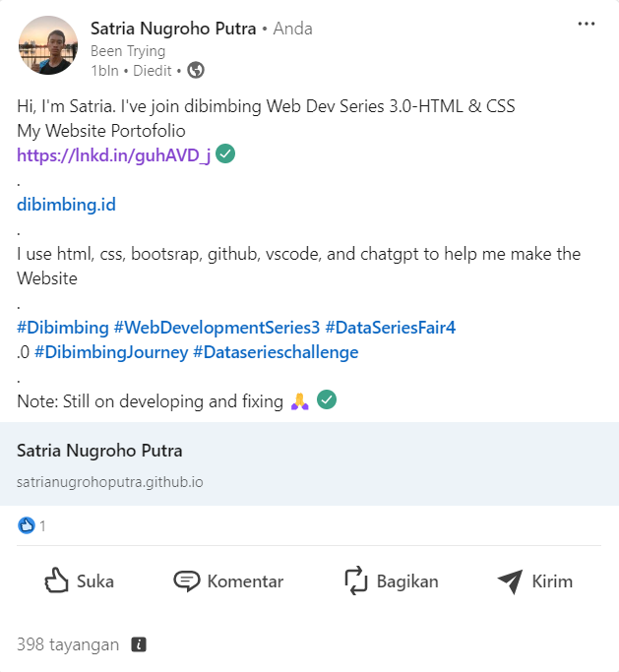Screen dimensions: 619x672
Task: Open the satrianugrohoputra.github.io link preview card
Action: (x=309, y=463)
